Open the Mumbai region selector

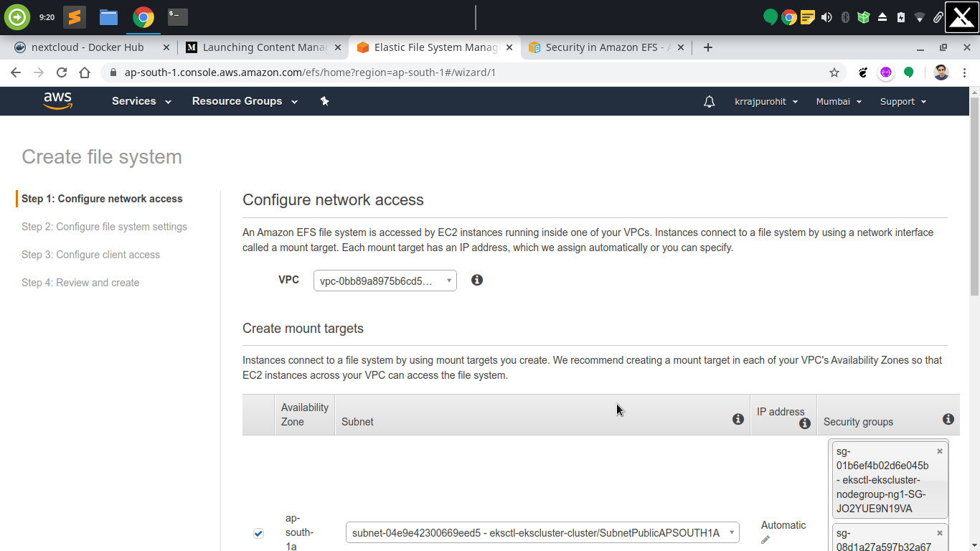coord(839,102)
